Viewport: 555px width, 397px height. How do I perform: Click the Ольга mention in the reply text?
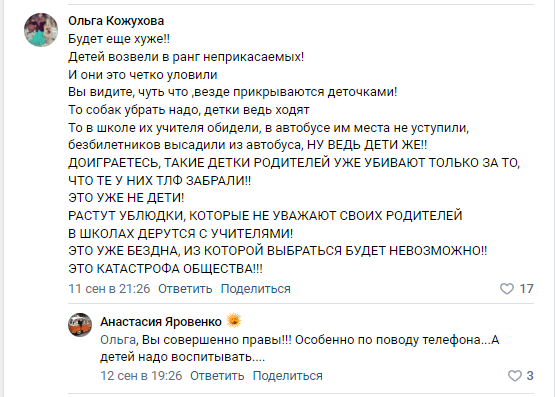pyautogui.click(x=118, y=340)
